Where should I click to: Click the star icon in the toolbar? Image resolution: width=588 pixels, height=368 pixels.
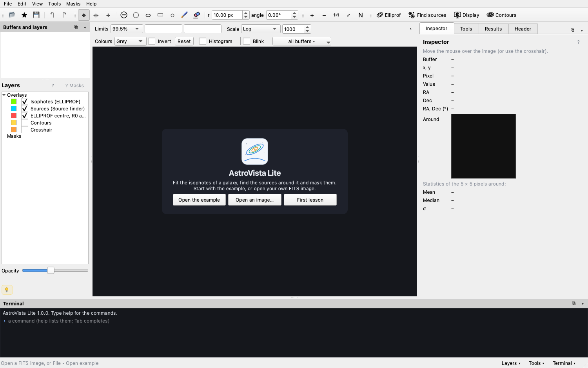click(x=24, y=15)
